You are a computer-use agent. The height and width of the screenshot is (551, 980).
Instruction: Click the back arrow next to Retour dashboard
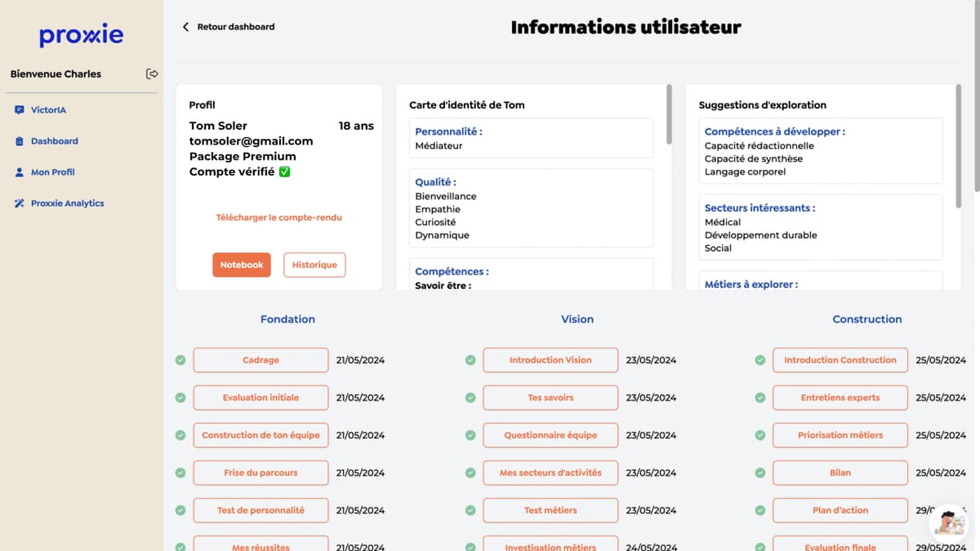coord(185,27)
